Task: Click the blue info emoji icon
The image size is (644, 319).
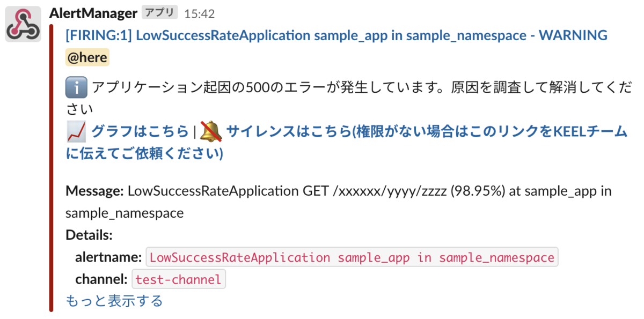Action: click(76, 87)
